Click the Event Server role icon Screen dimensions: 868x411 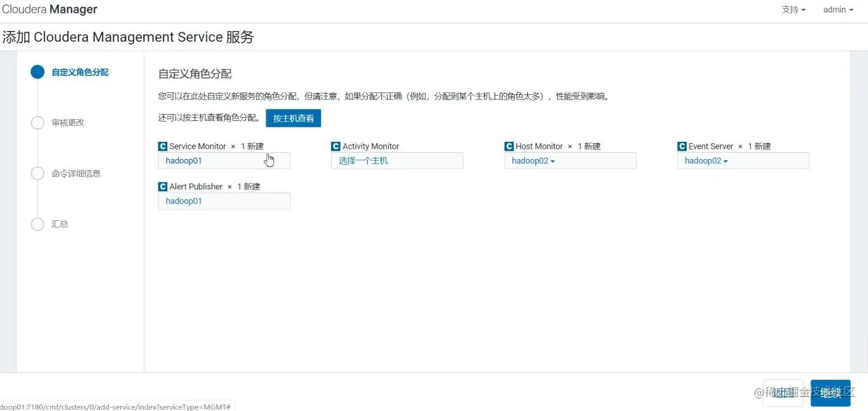click(x=682, y=146)
